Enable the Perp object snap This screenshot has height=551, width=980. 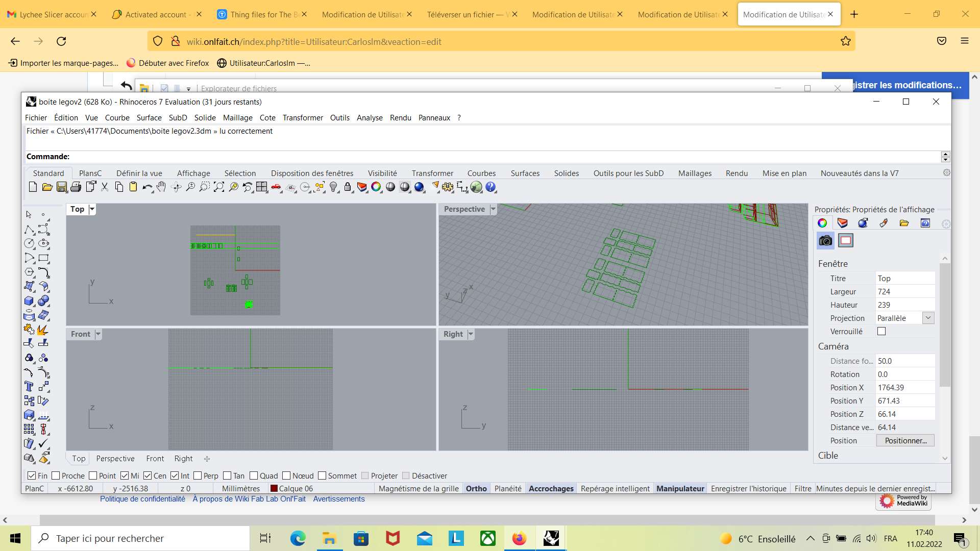[198, 475]
